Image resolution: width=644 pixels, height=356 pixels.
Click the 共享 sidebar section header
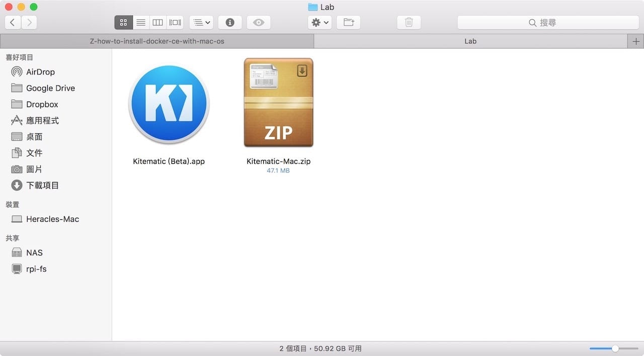coord(12,238)
